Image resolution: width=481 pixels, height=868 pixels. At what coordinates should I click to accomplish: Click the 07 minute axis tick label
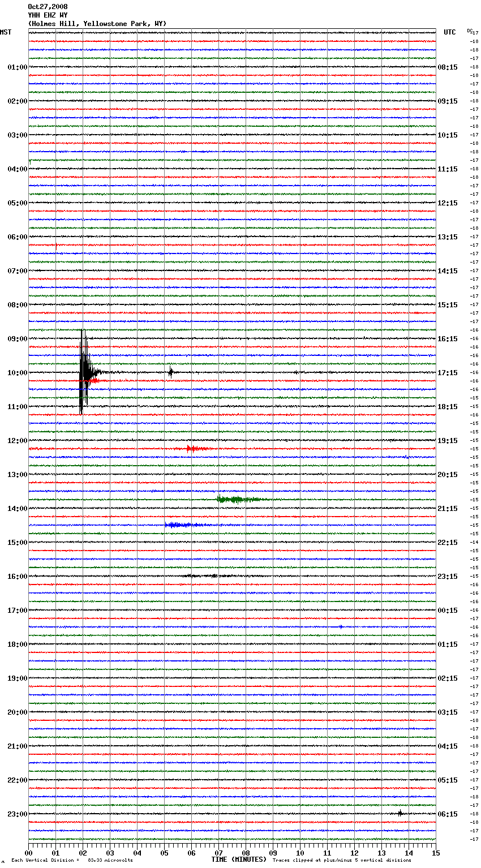[x=218, y=853]
